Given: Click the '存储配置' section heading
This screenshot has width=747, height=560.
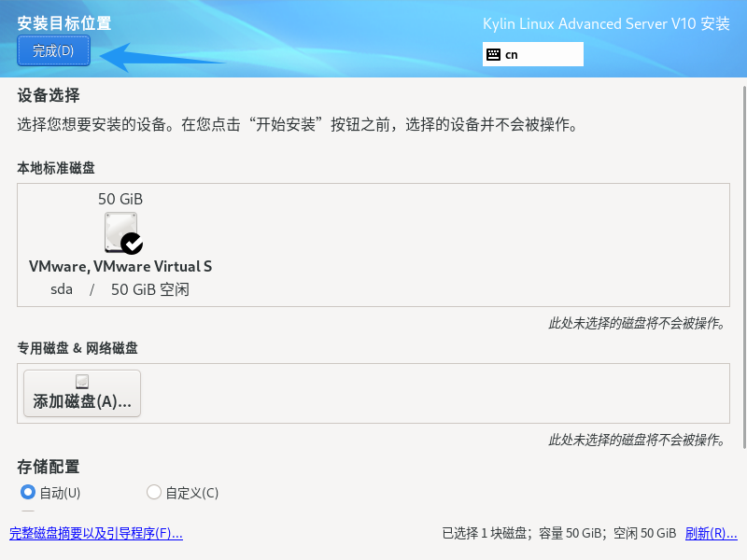Looking at the screenshot, I should 49,467.
